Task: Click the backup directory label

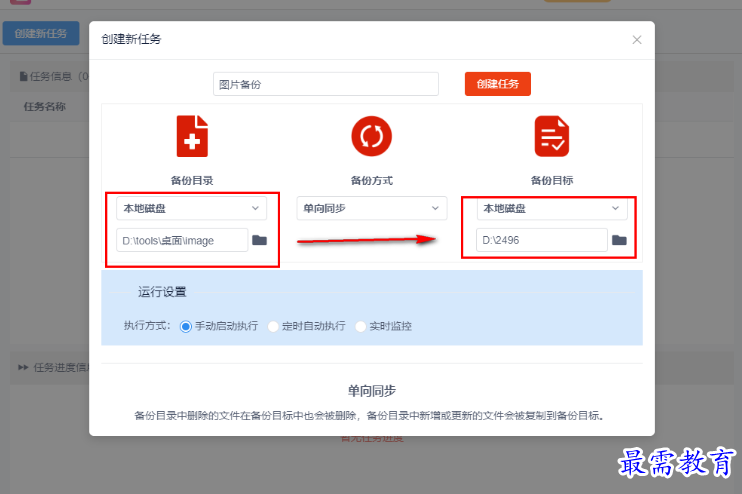Action: pyautogui.click(x=192, y=180)
